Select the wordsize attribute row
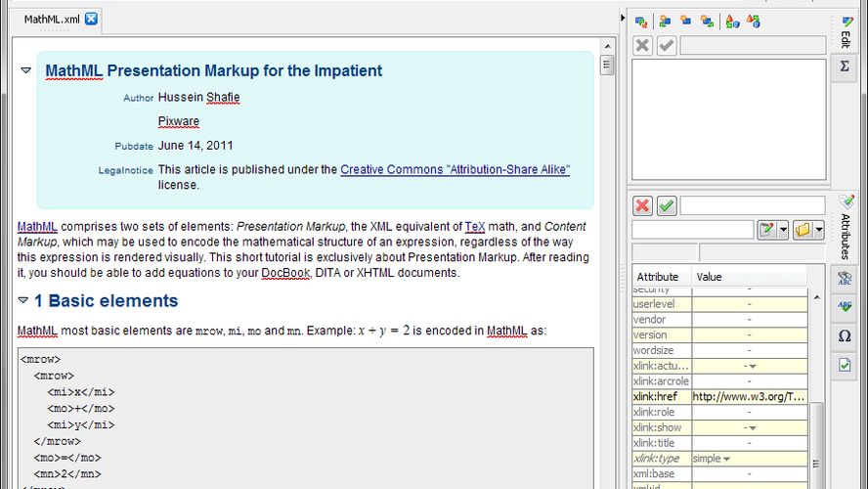Image resolution: width=868 pixels, height=489 pixels. tap(719, 350)
